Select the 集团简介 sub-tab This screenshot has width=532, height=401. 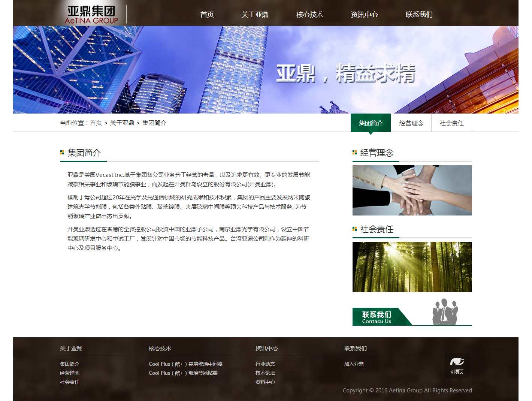pos(371,123)
